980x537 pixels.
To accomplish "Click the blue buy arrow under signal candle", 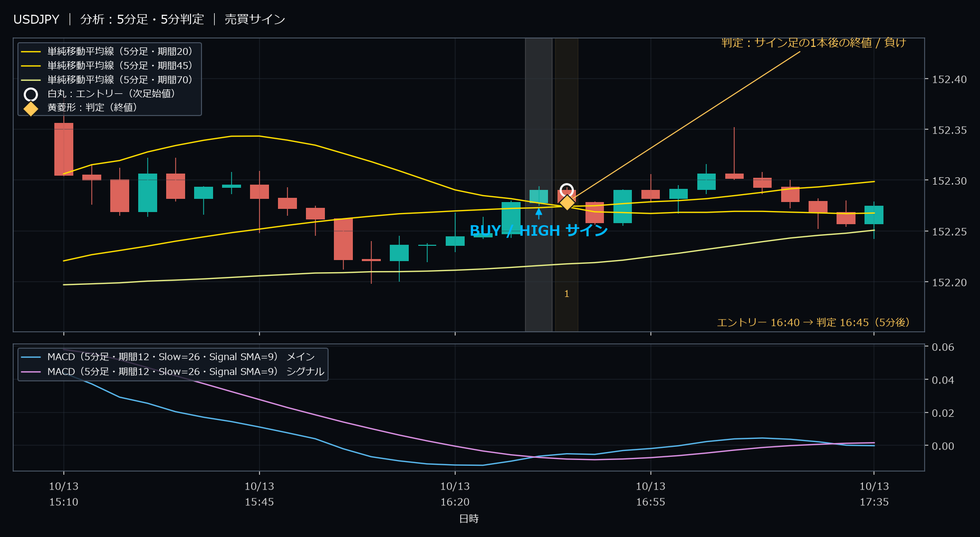I will coord(539,214).
